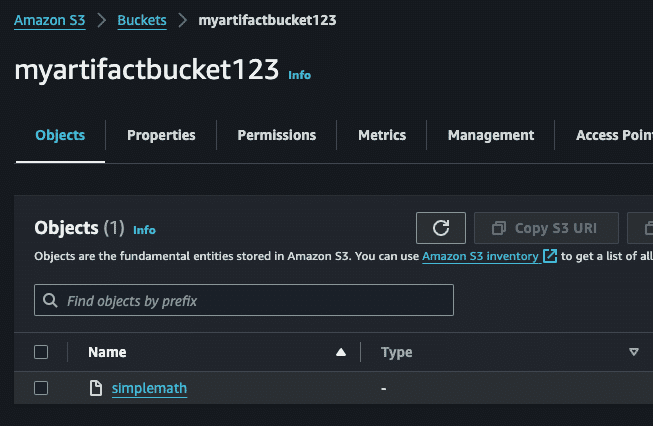Refresh the objects list
The height and width of the screenshot is (426, 653).
pos(441,228)
